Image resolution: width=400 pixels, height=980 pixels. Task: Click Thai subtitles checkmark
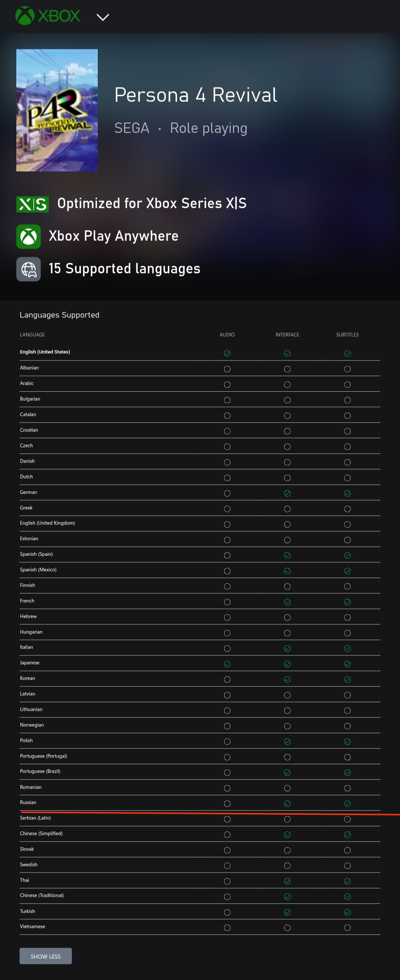(347, 881)
